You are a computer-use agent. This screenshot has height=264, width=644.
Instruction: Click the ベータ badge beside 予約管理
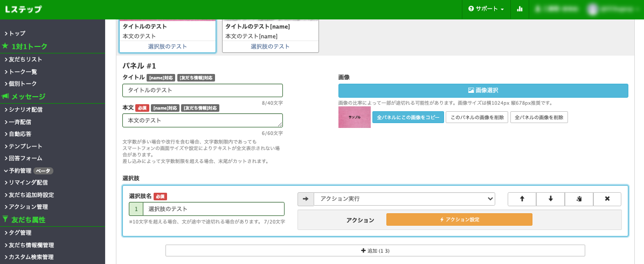pos(44,171)
